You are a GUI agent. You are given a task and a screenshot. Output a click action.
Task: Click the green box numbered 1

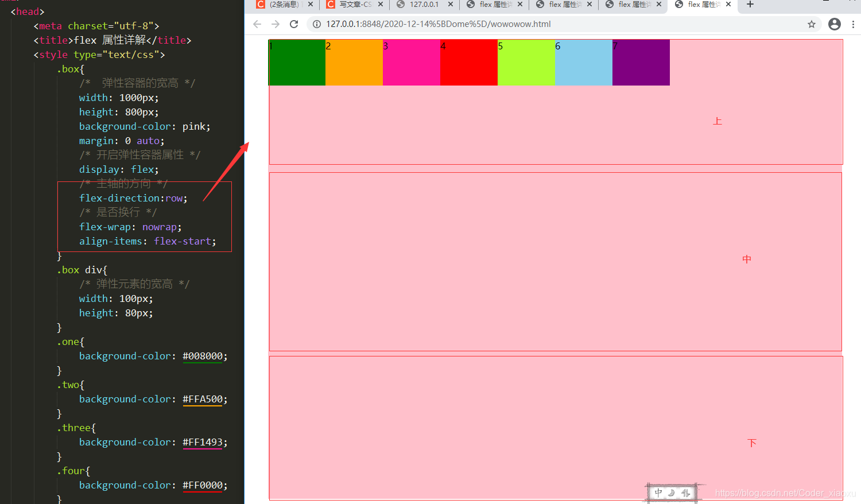click(297, 63)
